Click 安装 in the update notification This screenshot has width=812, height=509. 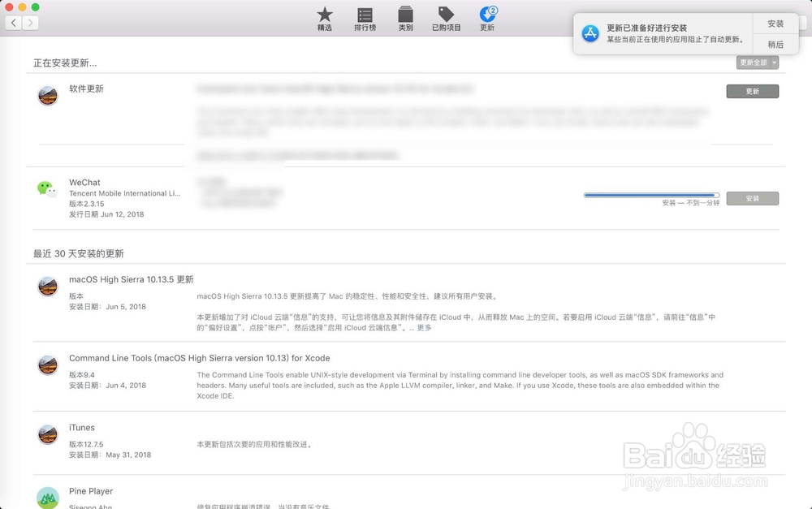coord(775,24)
